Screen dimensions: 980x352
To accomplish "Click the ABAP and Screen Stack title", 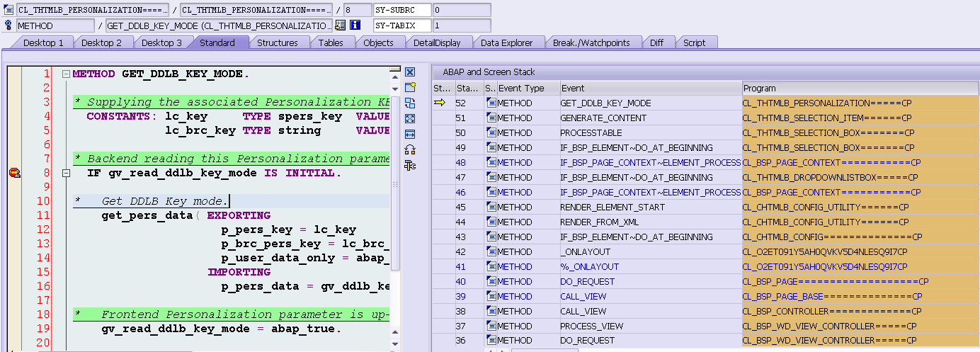I will pyautogui.click(x=489, y=72).
